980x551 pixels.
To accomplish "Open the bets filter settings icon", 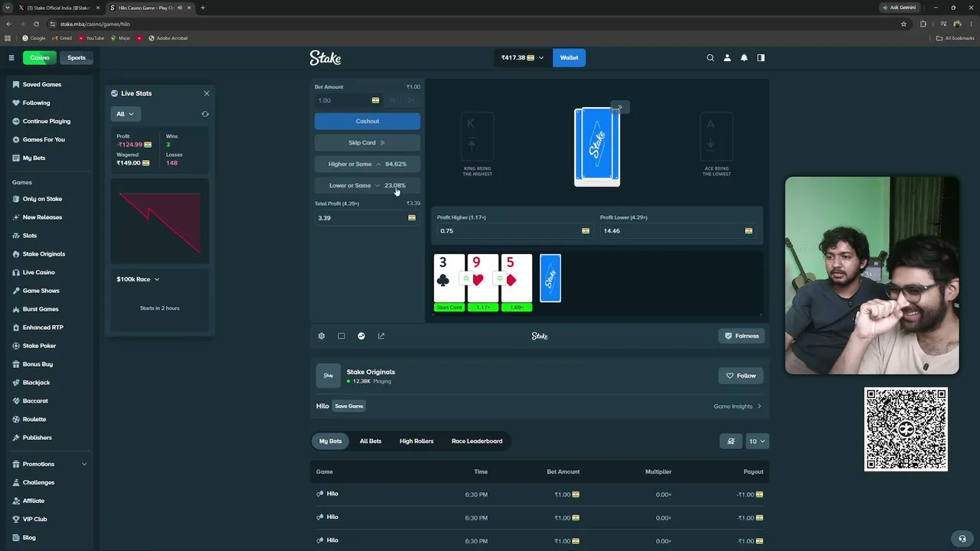I will [x=731, y=441].
